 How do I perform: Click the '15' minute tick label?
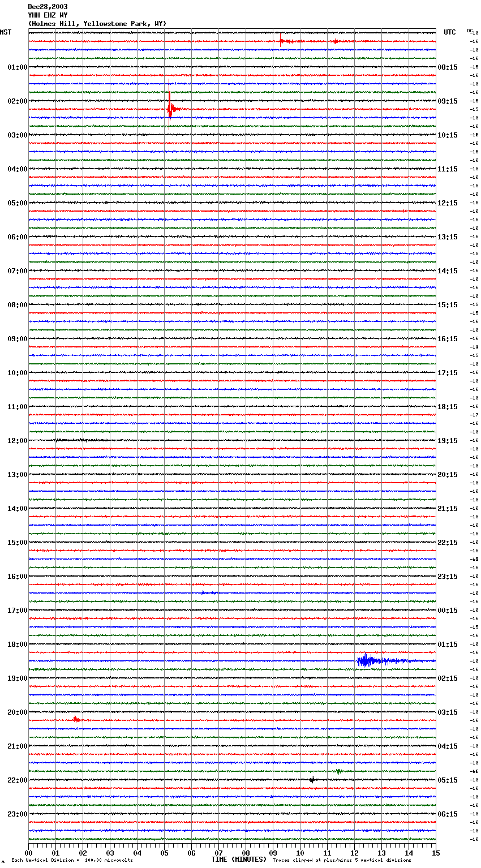point(436,853)
